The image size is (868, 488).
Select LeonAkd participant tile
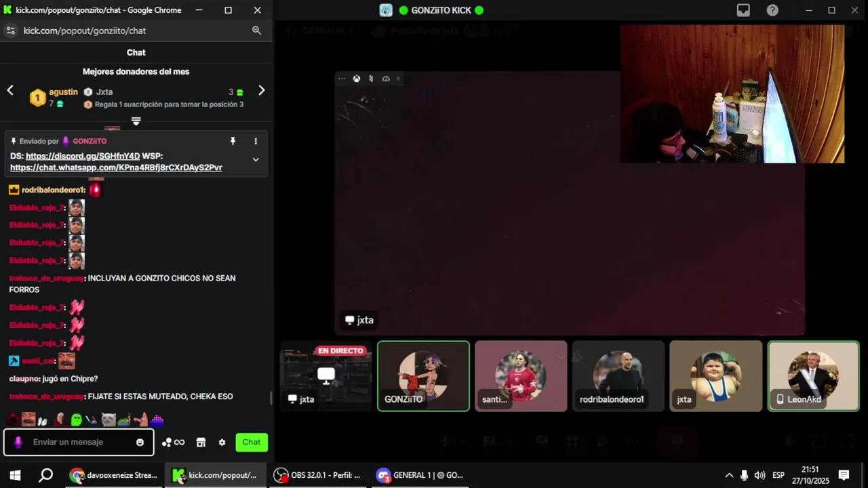click(813, 376)
